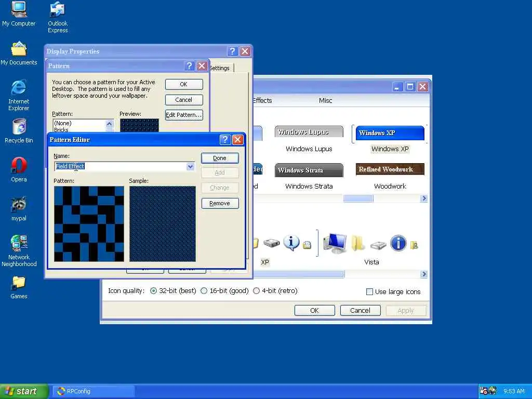The height and width of the screenshot is (399, 532).
Task: Open the Outlook Express desktop icon
Action: tap(58, 17)
